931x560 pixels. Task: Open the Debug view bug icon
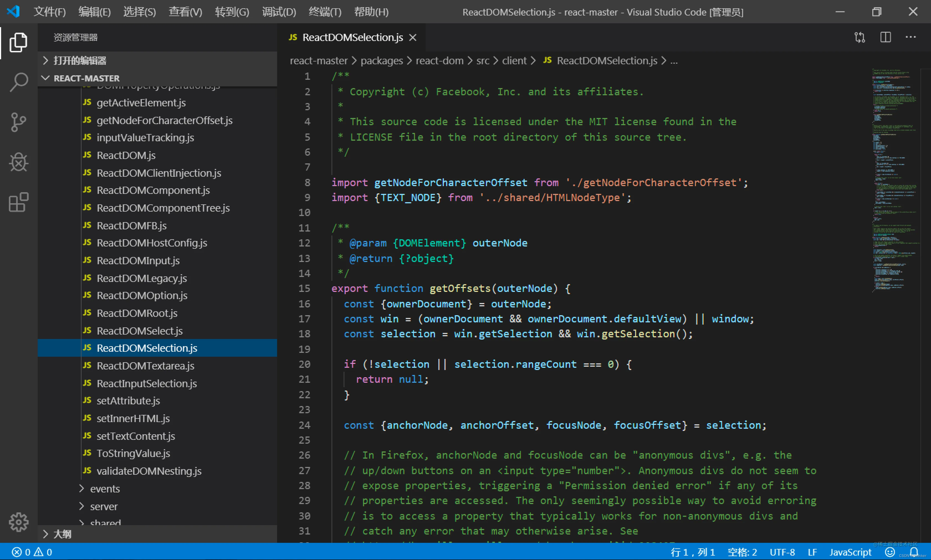18,162
